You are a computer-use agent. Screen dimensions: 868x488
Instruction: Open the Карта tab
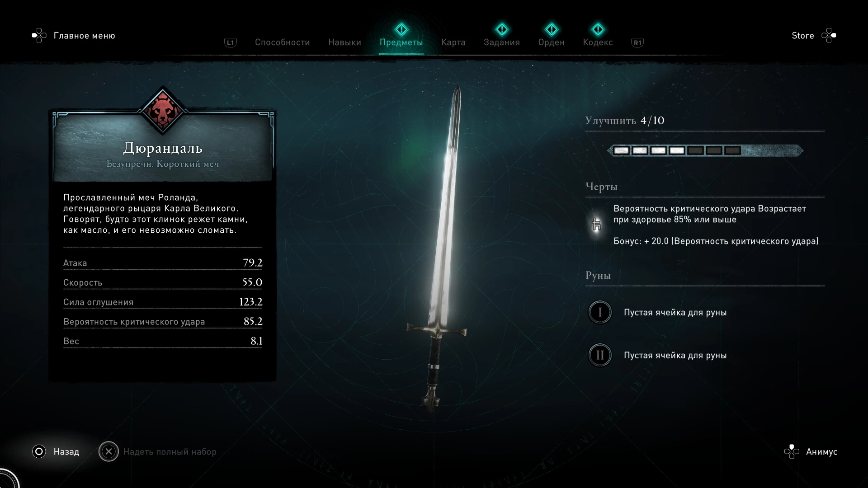click(x=453, y=42)
